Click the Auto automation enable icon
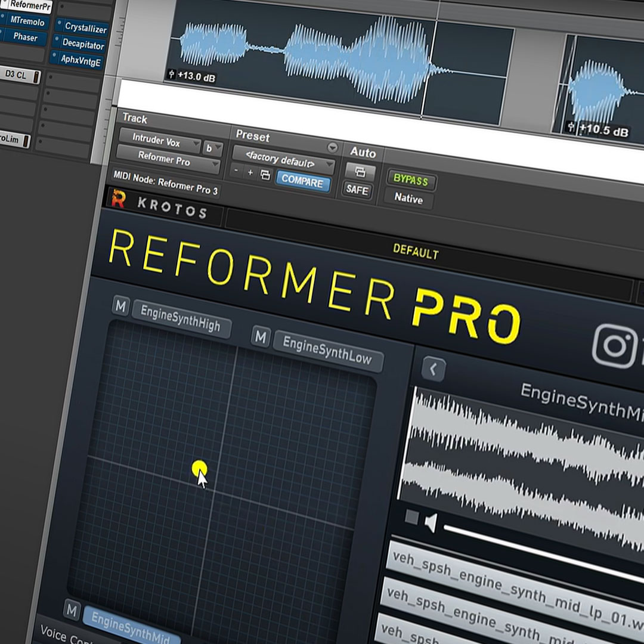Viewport: 644px width, 644px height. (360, 172)
